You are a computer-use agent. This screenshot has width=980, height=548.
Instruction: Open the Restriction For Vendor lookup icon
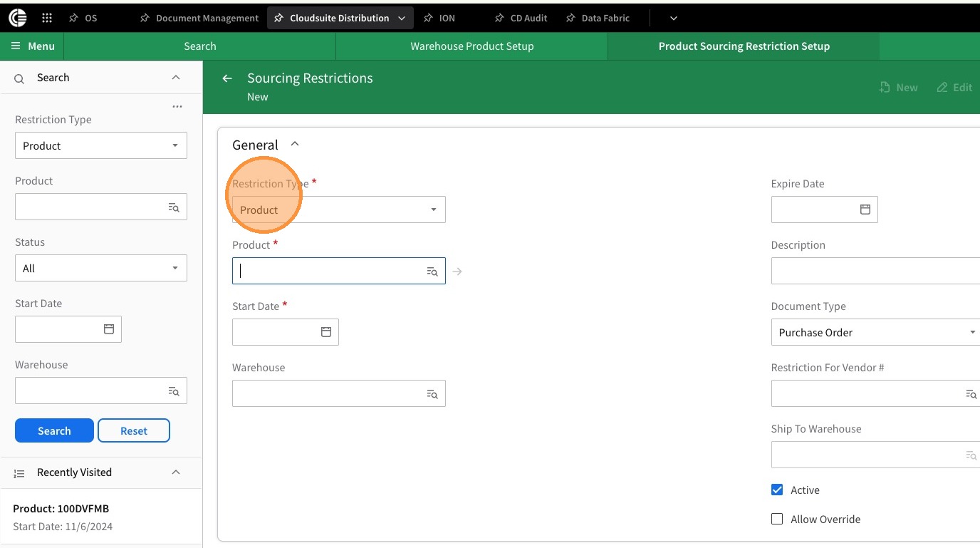click(971, 394)
